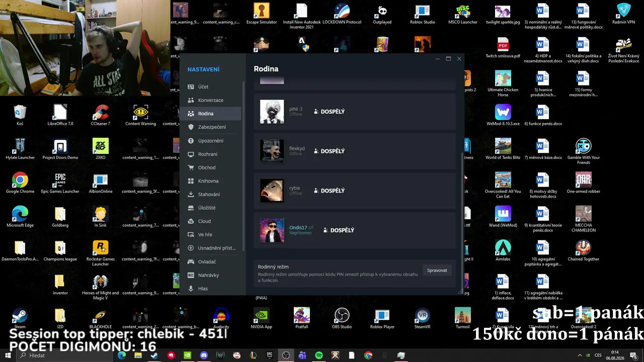
Task: Select Hytale Launcher desktop icon
Action: click(20, 149)
